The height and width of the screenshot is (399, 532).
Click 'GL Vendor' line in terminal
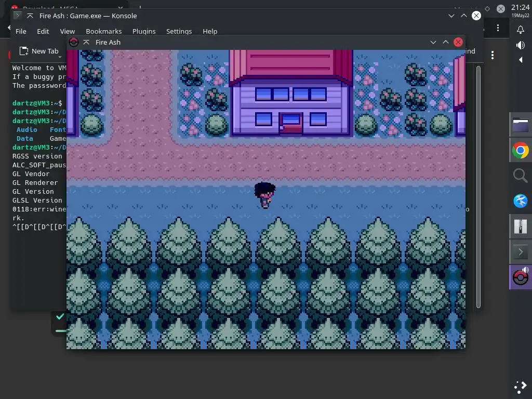pyautogui.click(x=31, y=174)
